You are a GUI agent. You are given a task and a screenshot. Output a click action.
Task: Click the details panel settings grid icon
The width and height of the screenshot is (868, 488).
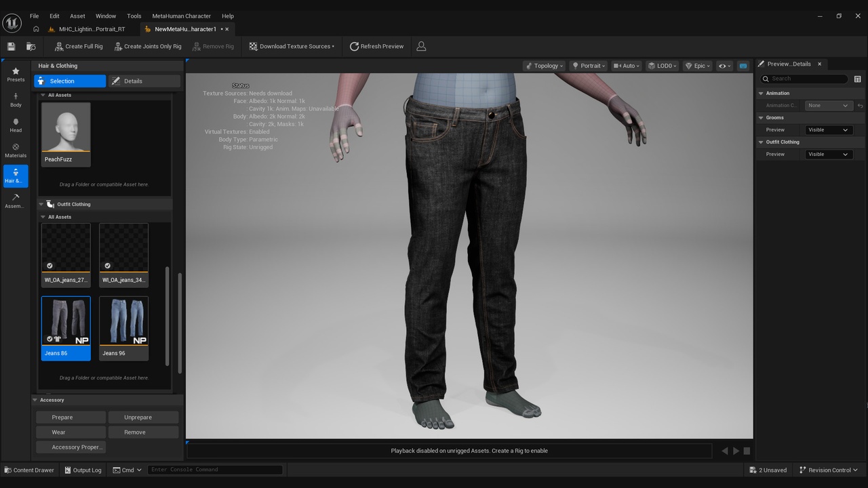[857, 79]
